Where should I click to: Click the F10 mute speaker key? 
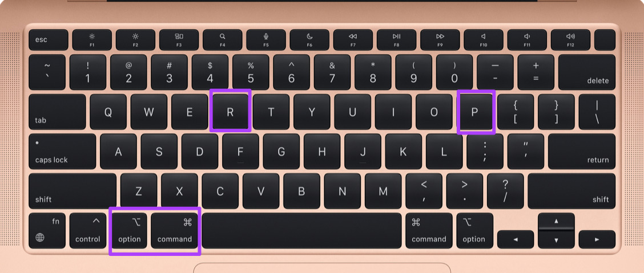click(484, 40)
